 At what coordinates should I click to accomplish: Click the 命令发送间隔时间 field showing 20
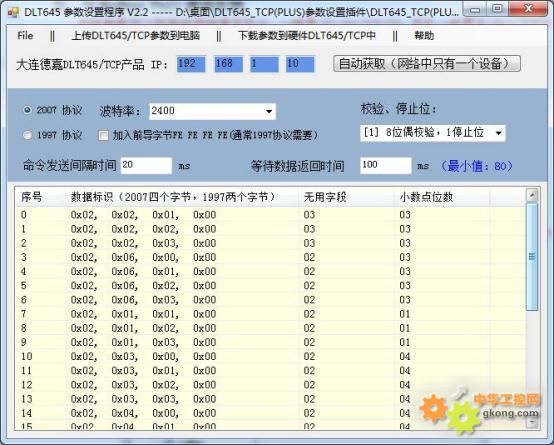(x=146, y=165)
